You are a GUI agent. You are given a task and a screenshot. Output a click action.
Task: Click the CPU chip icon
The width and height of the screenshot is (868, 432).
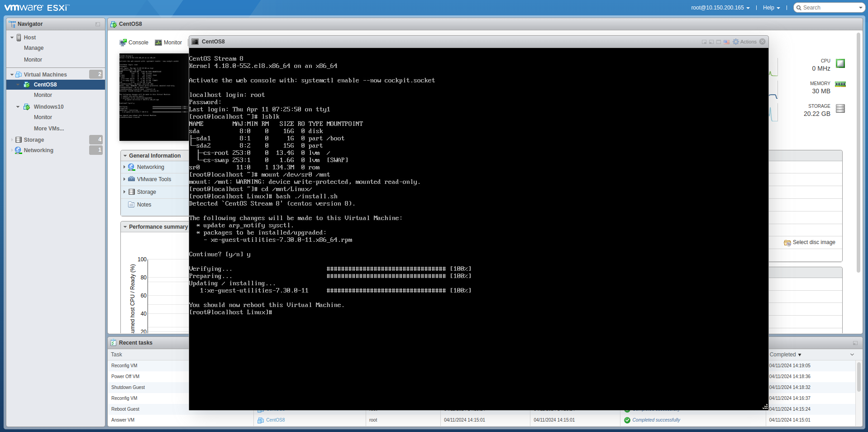[840, 63]
